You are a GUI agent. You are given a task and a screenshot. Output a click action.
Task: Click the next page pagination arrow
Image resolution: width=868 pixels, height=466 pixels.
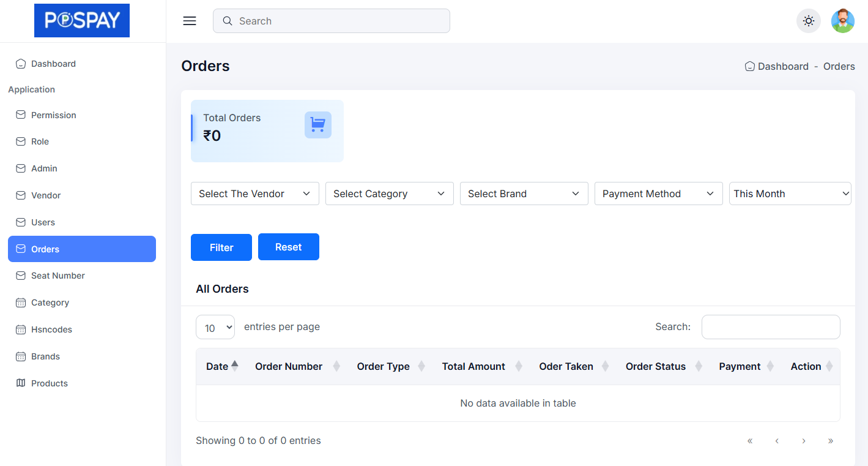point(803,441)
